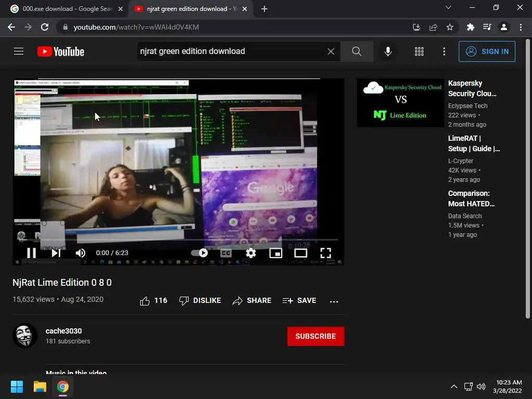
Task: Open network status in system tray
Action: [x=469, y=387]
